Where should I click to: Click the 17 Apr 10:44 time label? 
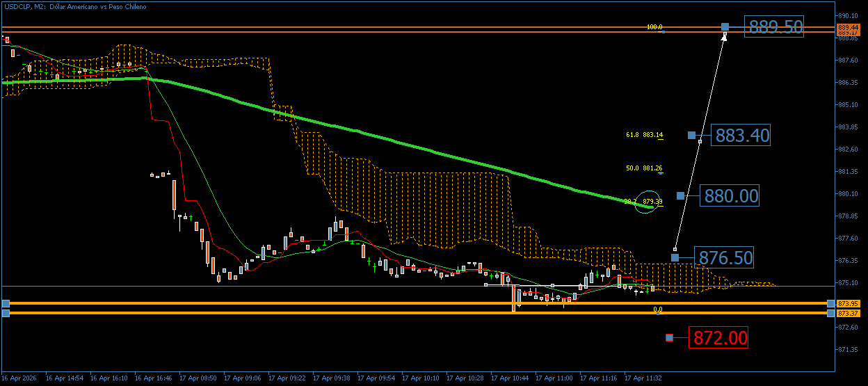click(509, 379)
